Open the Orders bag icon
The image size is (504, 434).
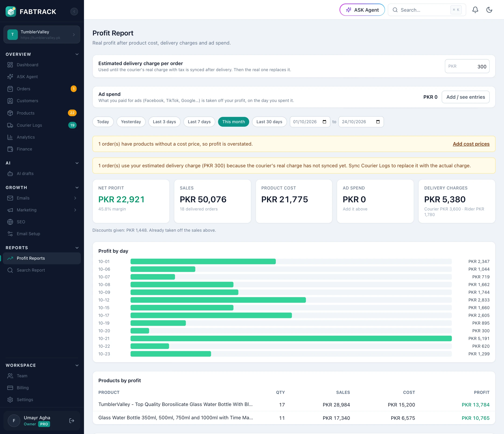(x=10, y=89)
